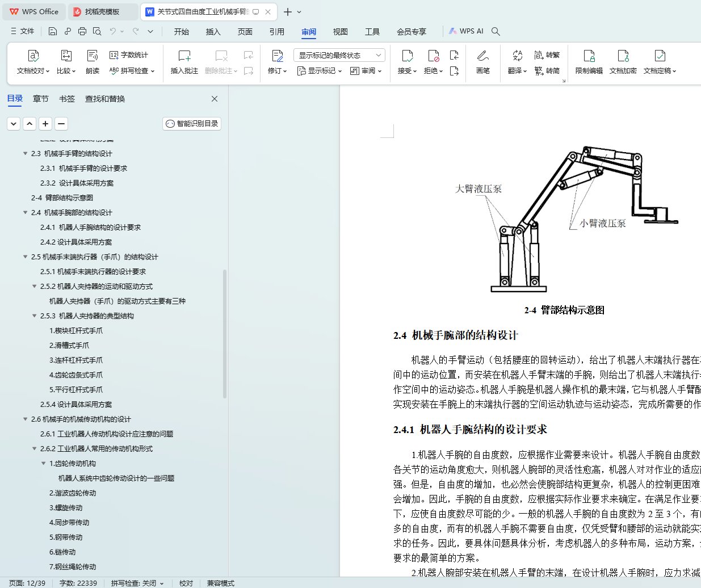Image resolution: width=701 pixels, height=588 pixels.
Task: Click the 拒绝 reject changes icon
Action: pos(433,56)
